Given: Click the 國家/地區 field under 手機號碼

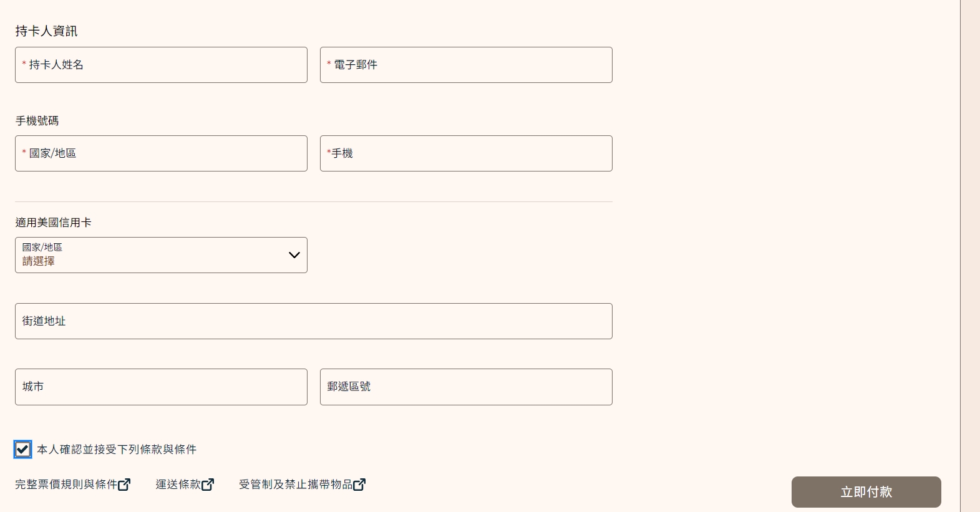Looking at the screenshot, I should (x=161, y=153).
